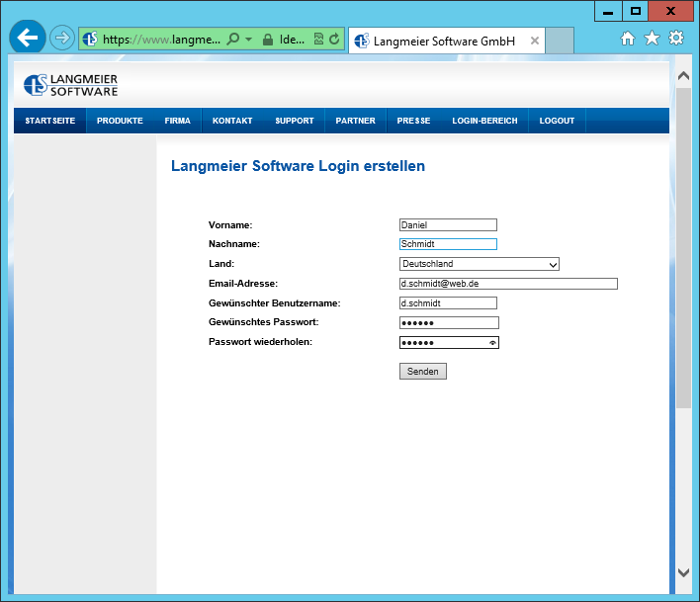The width and height of the screenshot is (700, 602).
Task: Open browser Home page icon
Action: (628, 39)
